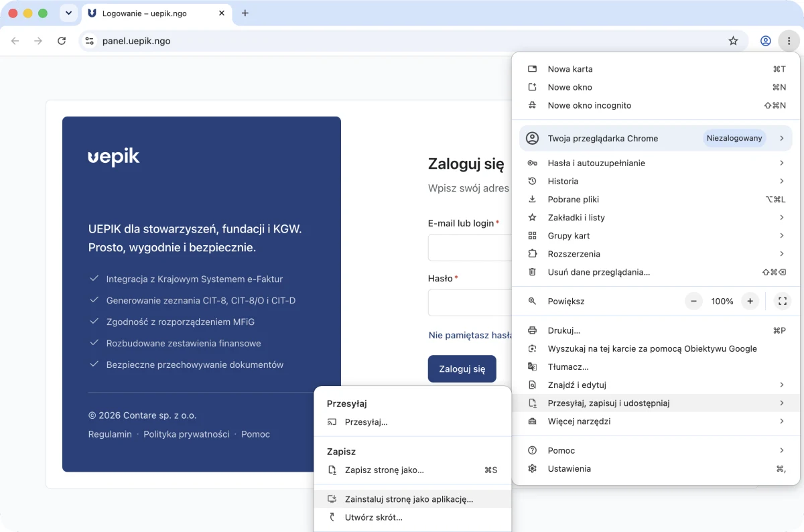Expand Rozszerzenia submenu arrow
The width and height of the screenshot is (804, 532).
782,253
